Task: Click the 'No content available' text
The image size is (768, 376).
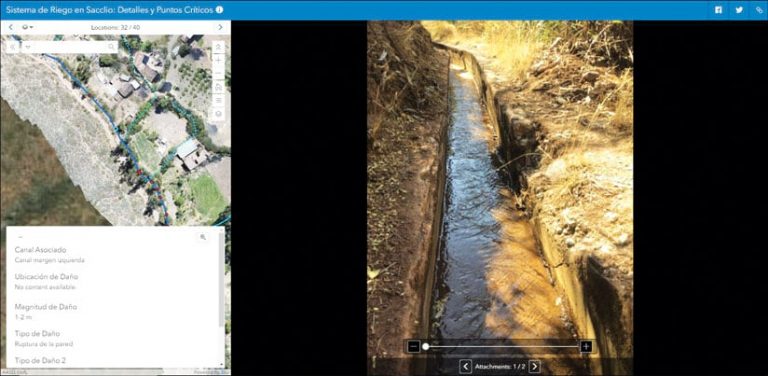Action: [x=46, y=287]
